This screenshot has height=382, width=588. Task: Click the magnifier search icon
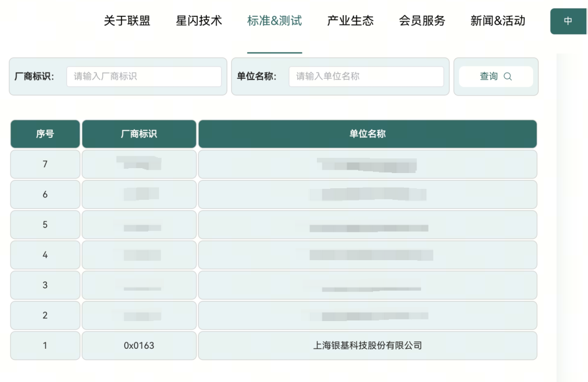point(507,76)
